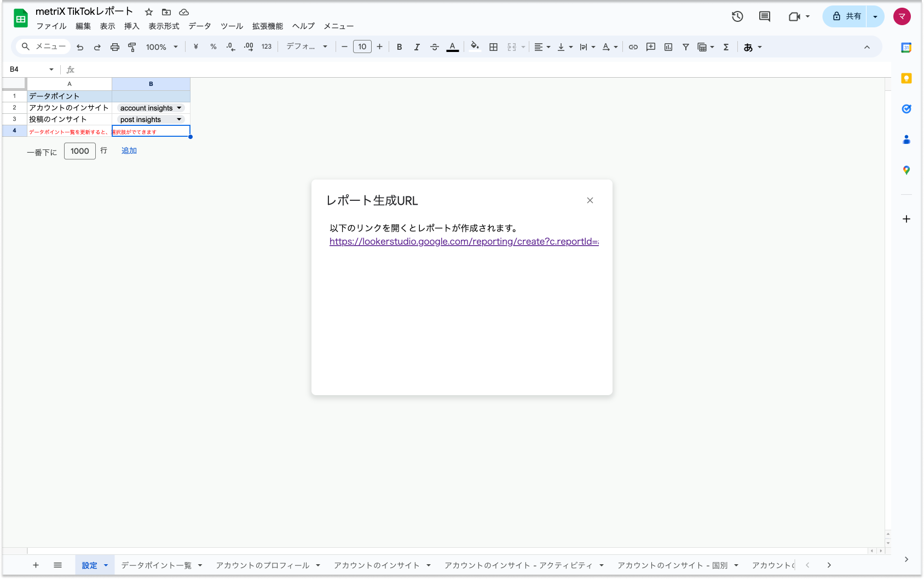Image resolution: width=924 pixels, height=579 pixels.
Task: Open Google Keep side panel
Action: (906, 78)
